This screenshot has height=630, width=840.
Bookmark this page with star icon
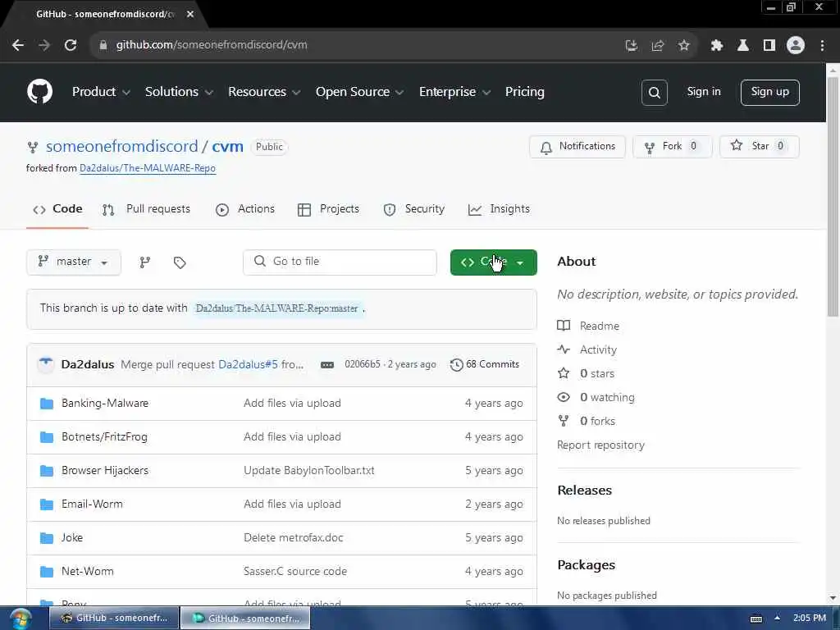[684, 45]
